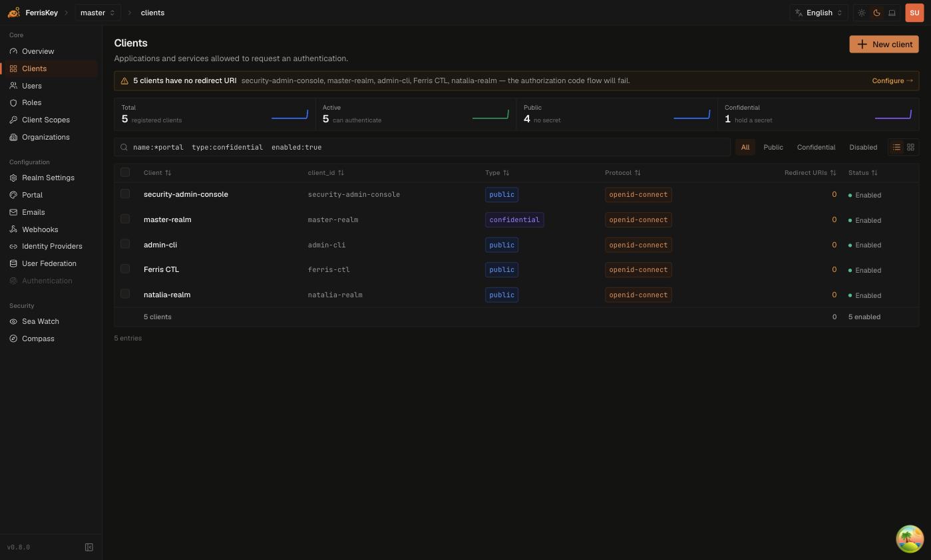Open the SU user avatar menu
931x560 pixels.
tap(914, 13)
